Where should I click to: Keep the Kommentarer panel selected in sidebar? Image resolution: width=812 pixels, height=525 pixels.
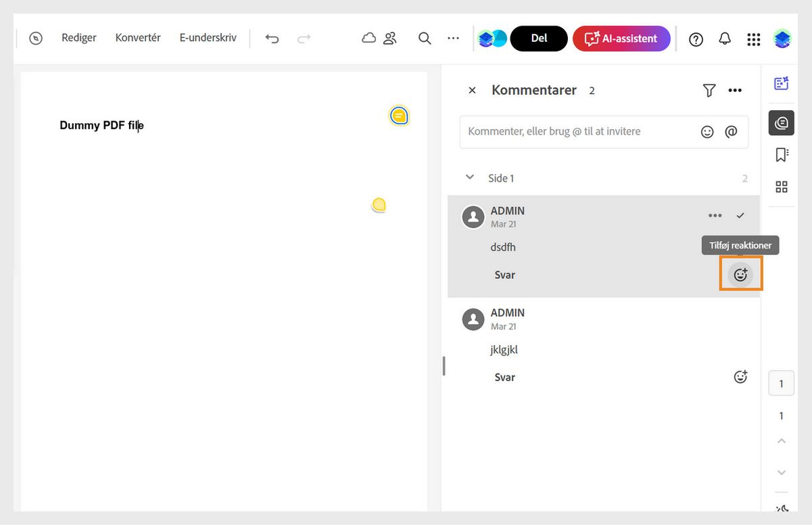coord(781,122)
